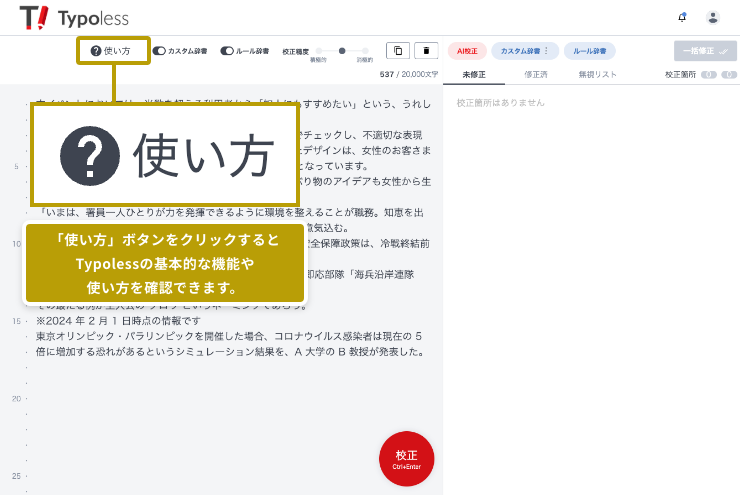
Task: Click the red 校正 round button
Action: click(406, 459)
